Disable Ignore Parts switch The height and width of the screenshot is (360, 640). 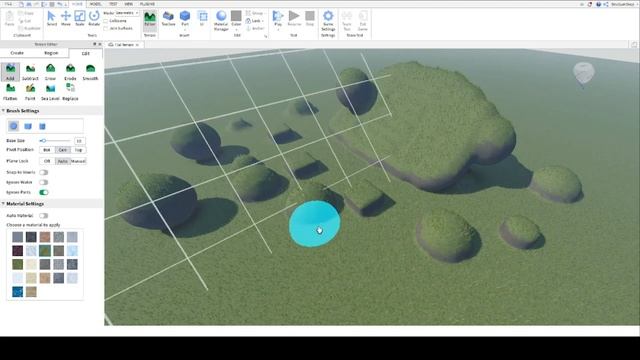pos(44,192)
